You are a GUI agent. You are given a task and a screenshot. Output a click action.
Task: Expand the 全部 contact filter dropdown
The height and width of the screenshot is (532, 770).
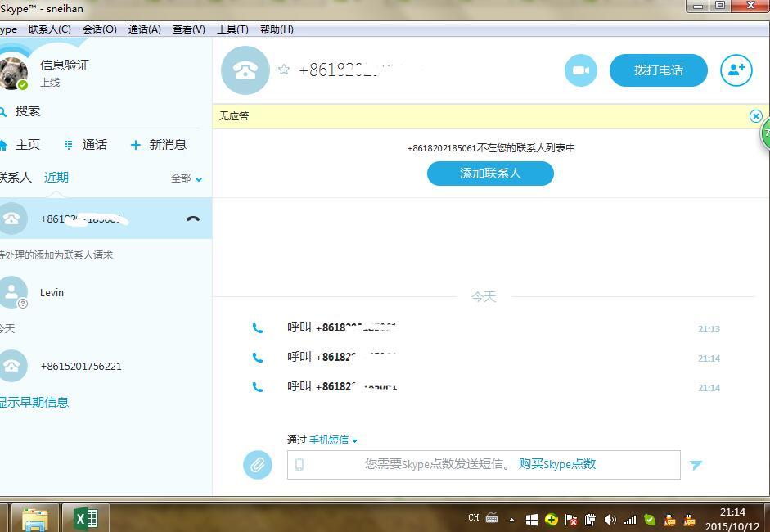[187, 178]
